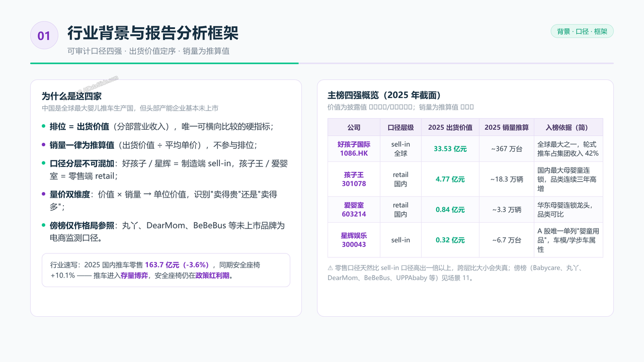Click the value 33.53 亿元
This screenshot has height=362, width=644.
pos(450,149)
